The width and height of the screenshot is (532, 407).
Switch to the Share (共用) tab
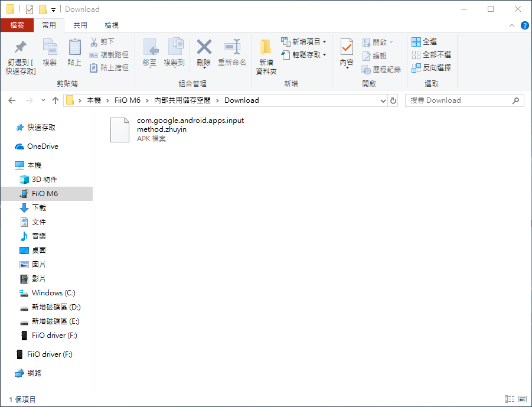point(80,25)
